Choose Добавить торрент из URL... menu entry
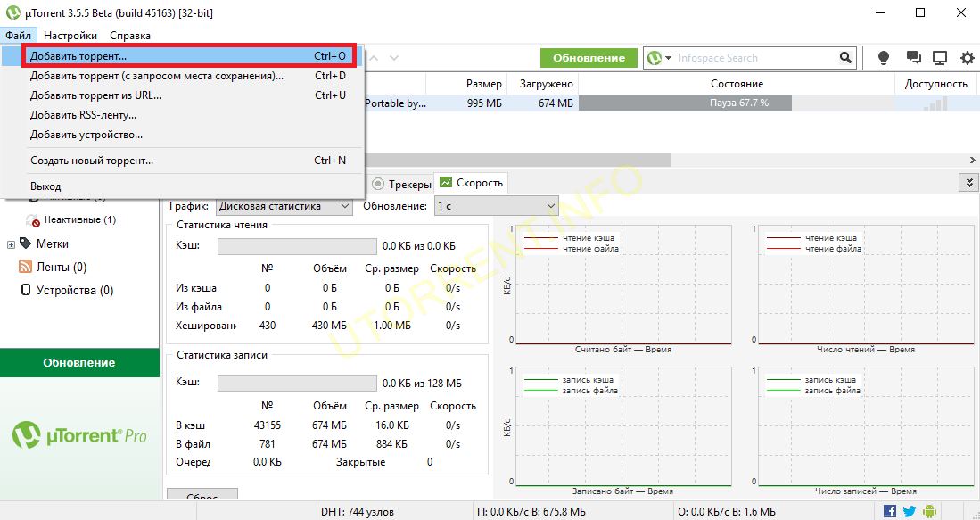This screenshot has width=980, height=520. 95,95
